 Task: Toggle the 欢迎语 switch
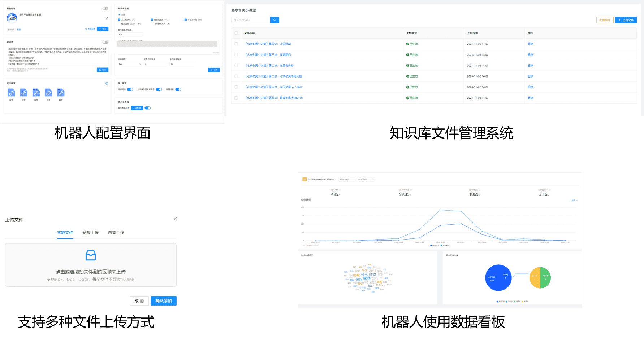[105, 42]
